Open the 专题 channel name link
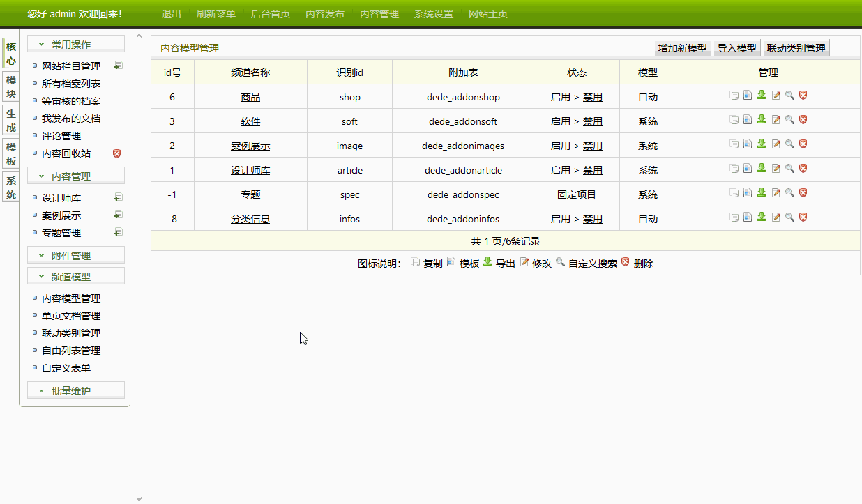Screen dimensions: 862x504 250,194
